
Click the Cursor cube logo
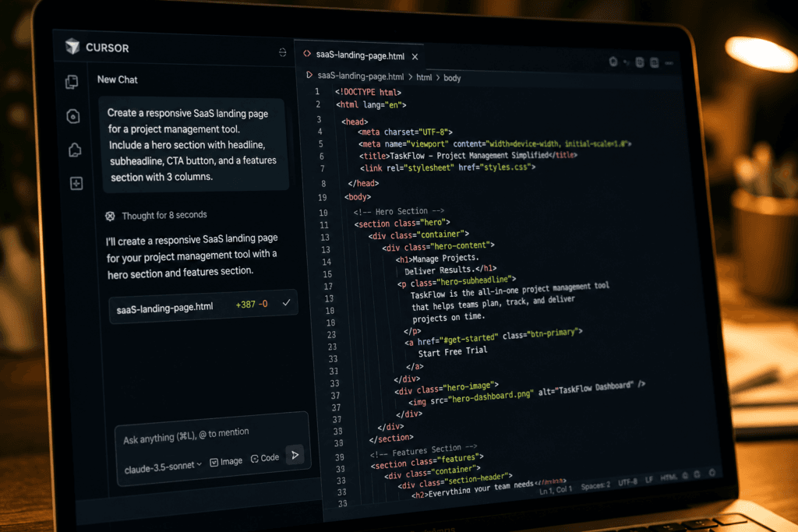[72, 46]
